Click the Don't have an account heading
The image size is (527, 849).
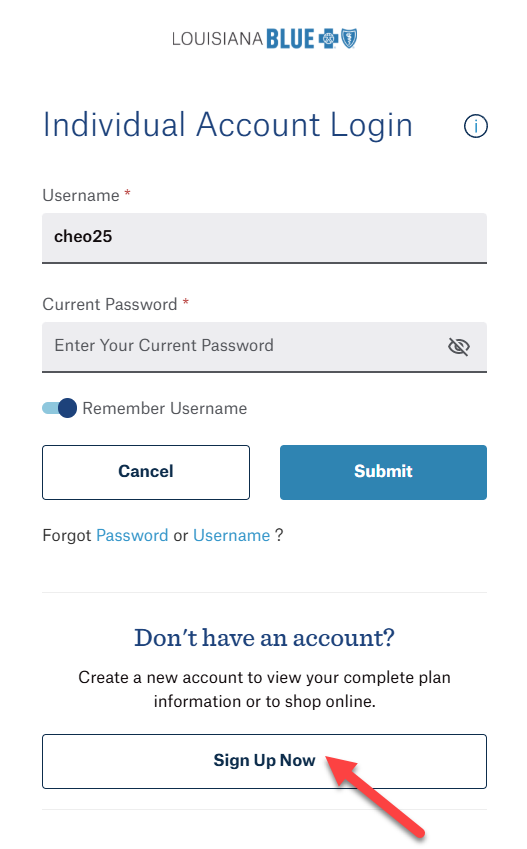click(x=264, y=638)
